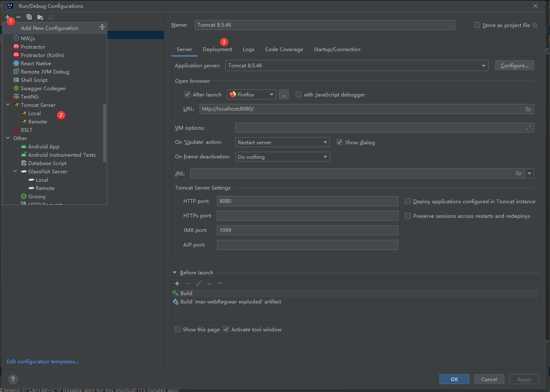Click the browser ellipsis (...) button
The image size is (550, 392).
(284, 94)
